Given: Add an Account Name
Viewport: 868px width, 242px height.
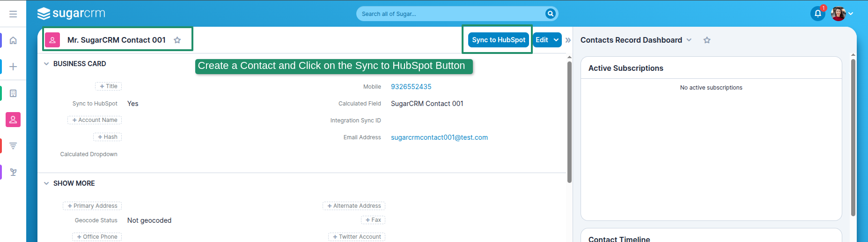Looking at the screenshot, I should pyautogui.click(x=95, y=120).
